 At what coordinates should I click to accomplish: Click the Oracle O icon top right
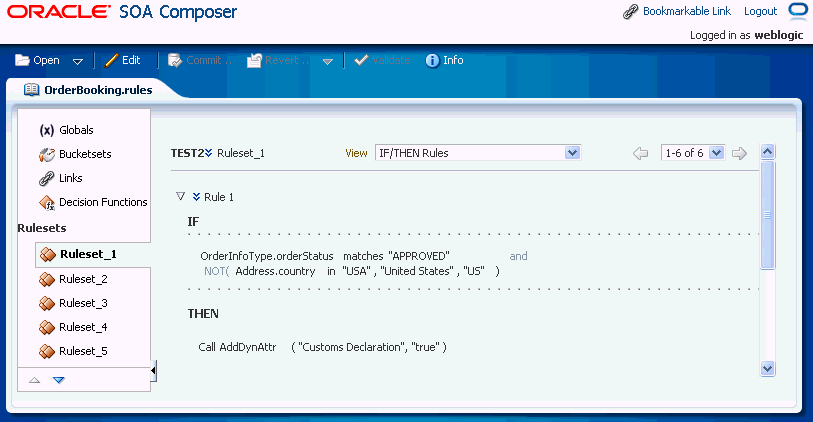798,11
